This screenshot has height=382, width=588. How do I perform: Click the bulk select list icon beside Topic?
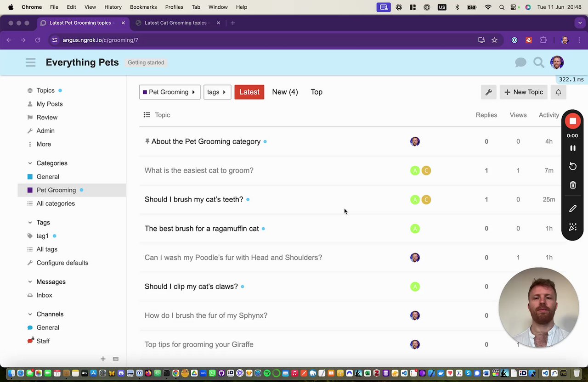click(x=147, y=115)
